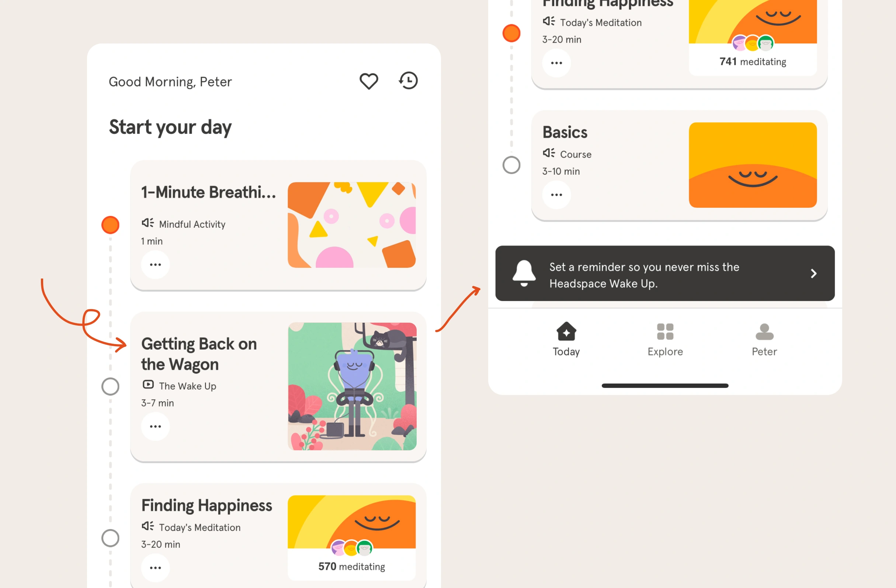Open the Basics course title
Image resolution: width=896 pixels, height=588 pixels.
coord(565,132)
